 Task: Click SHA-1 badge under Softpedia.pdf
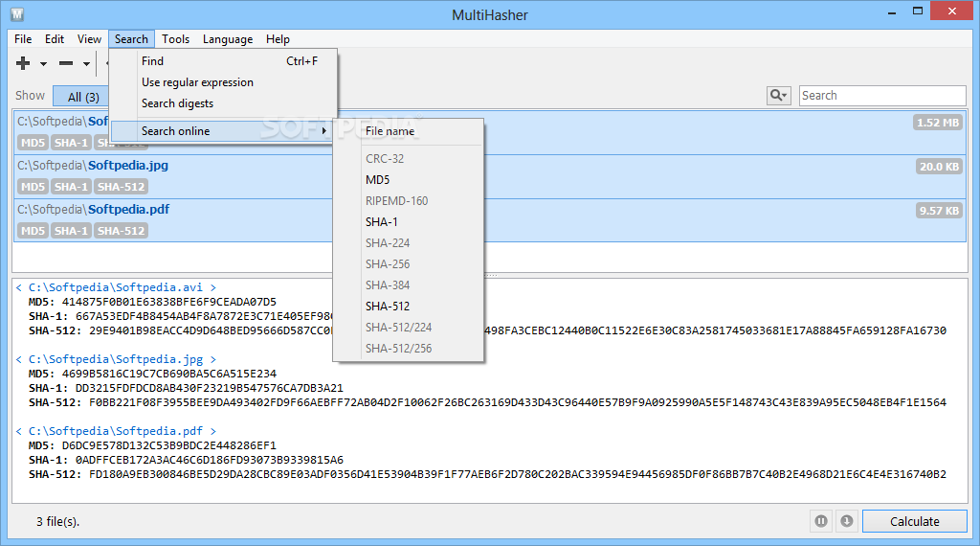(x=71, y=231)
